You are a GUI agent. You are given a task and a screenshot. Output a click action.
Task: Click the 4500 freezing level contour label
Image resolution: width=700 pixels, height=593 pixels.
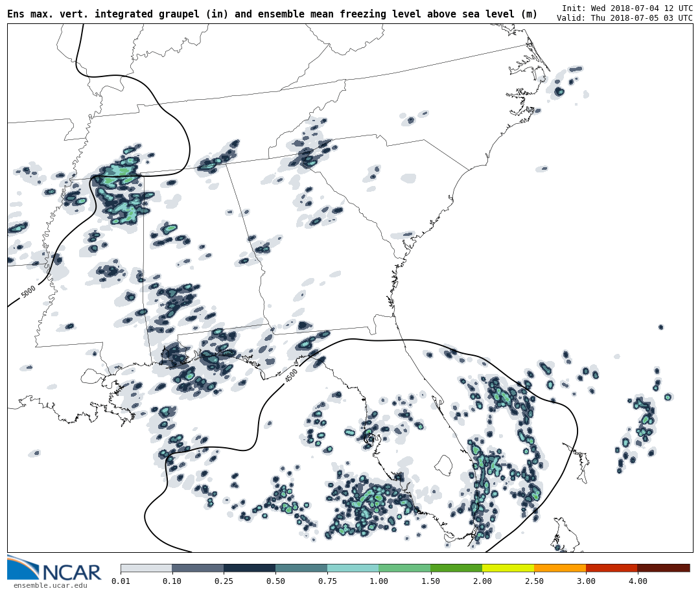point(292,375)
